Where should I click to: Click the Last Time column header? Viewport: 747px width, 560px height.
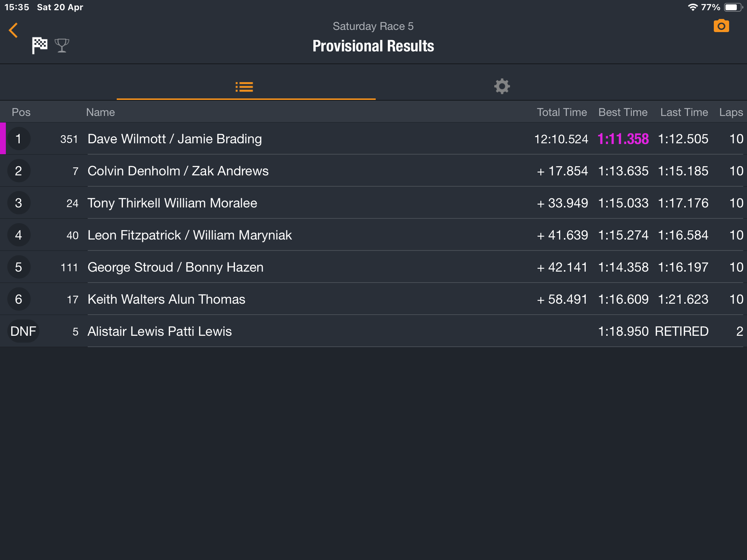(x=684, y=112)
